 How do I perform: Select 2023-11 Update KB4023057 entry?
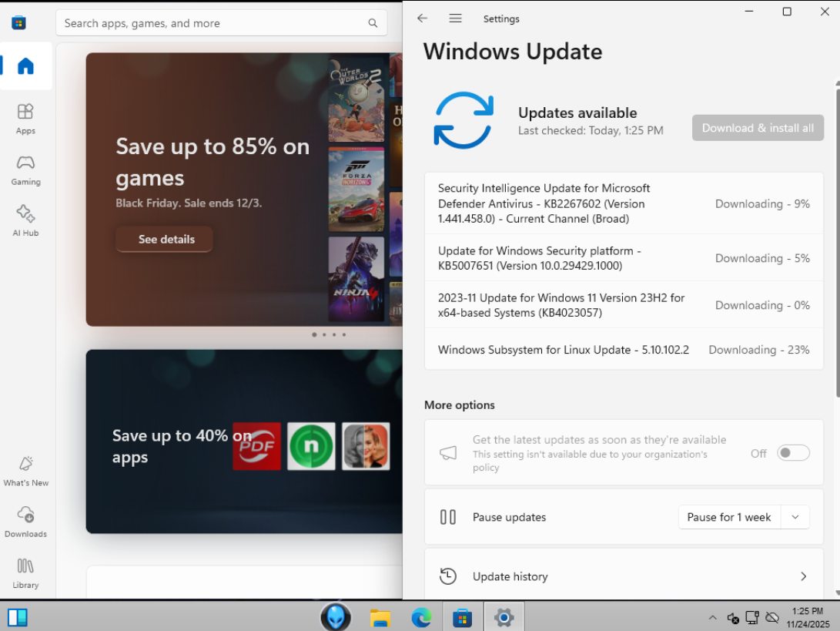coord(624,305)
